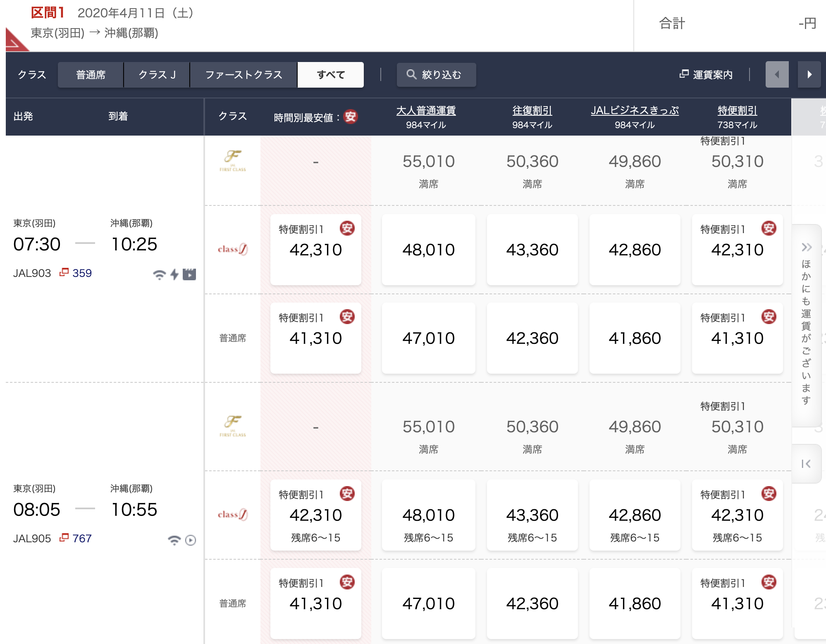Click the play streaming icon for JAL905
Image resolution: width=826 pixels, height=644 pixels.
pos(191,540)
